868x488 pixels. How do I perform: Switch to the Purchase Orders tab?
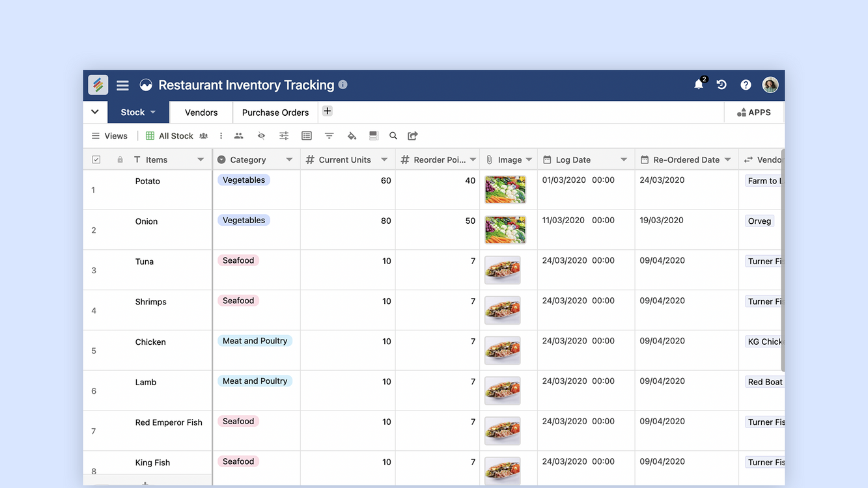pyautogui.click(x=275, y=113)
